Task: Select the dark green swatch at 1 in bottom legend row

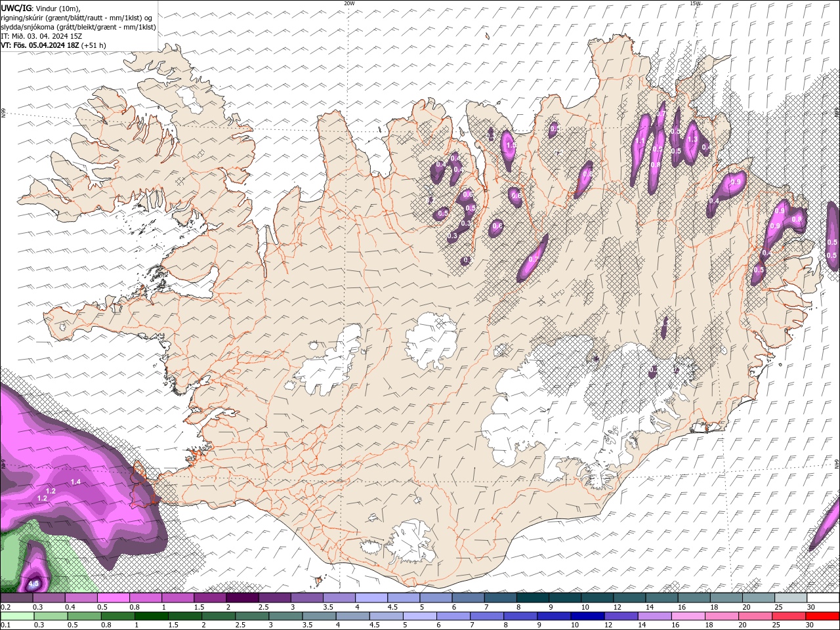Action: (151, 616)
